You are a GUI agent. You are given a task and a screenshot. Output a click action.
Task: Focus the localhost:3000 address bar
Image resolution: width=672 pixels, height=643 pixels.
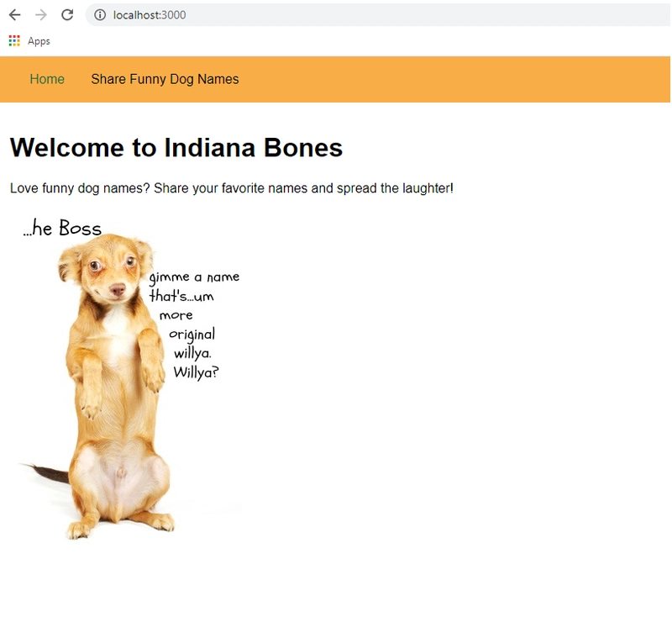378,15
